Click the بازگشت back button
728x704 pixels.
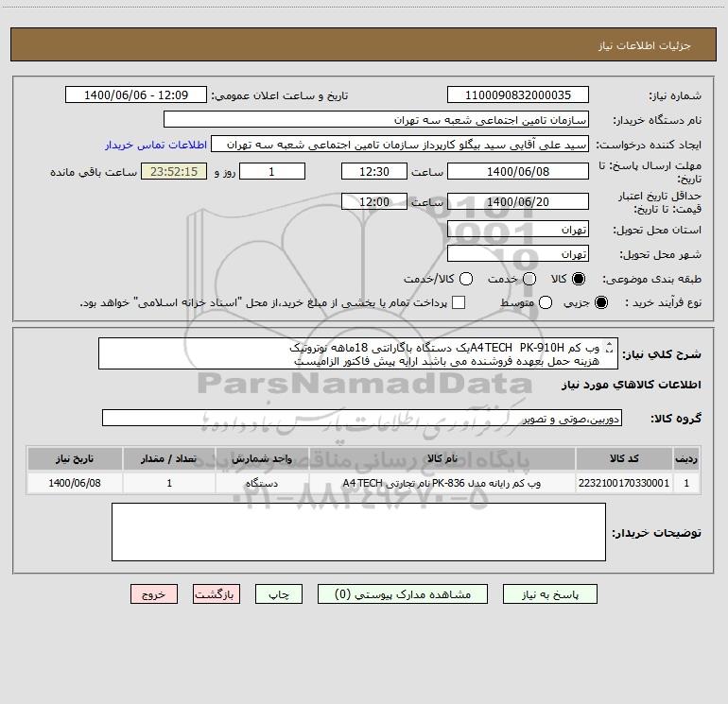[x=217, y=594]
